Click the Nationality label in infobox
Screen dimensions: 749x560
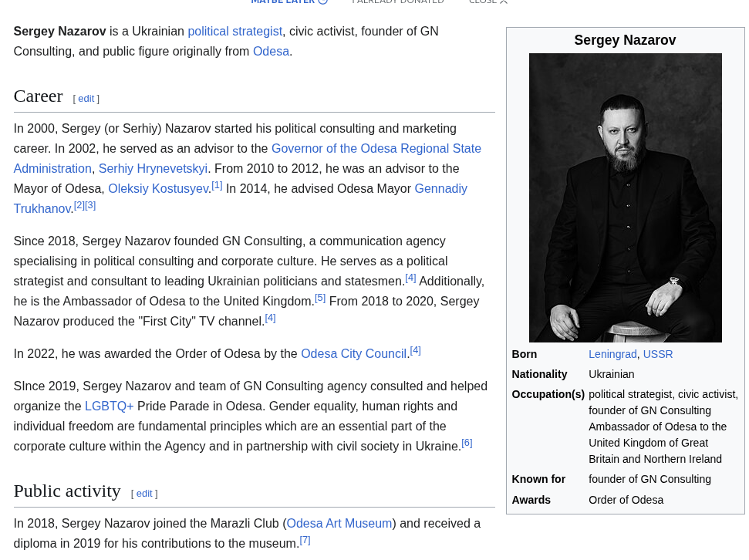pos(539,375)
